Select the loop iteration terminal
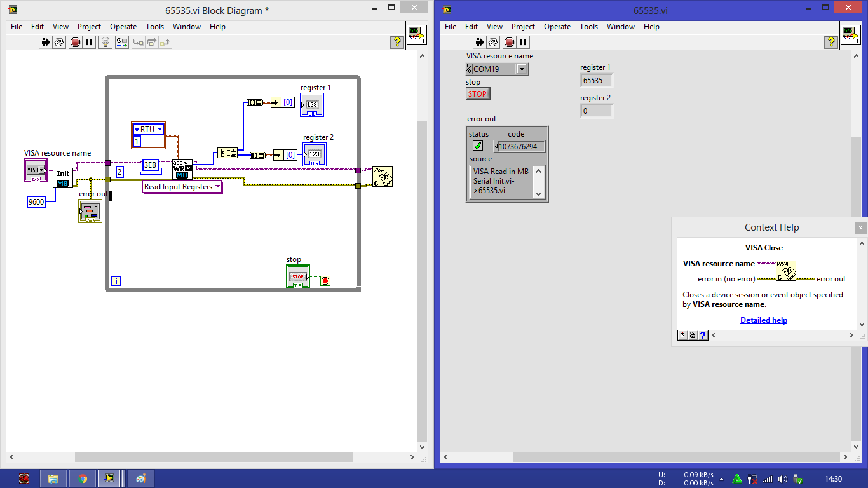Screen dimensions: 868x488 pyautogui.click(x=116, y=280)
